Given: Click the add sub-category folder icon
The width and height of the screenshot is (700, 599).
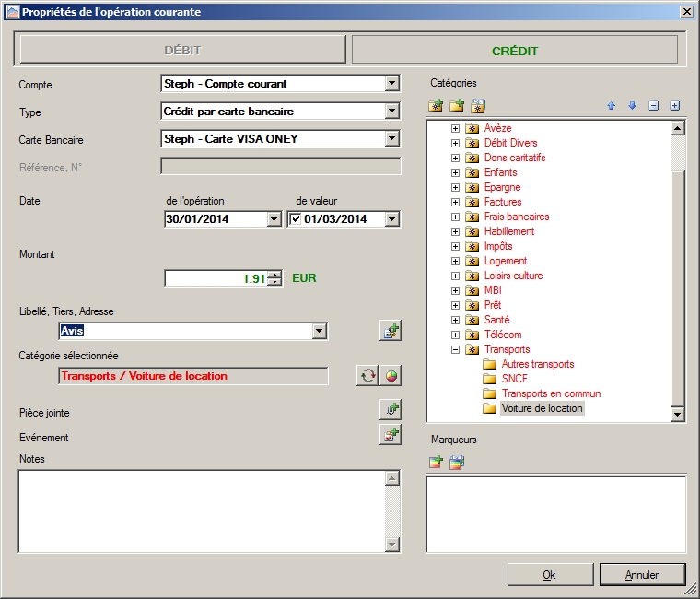Looking at the screenshot, I should pos(456,106).
